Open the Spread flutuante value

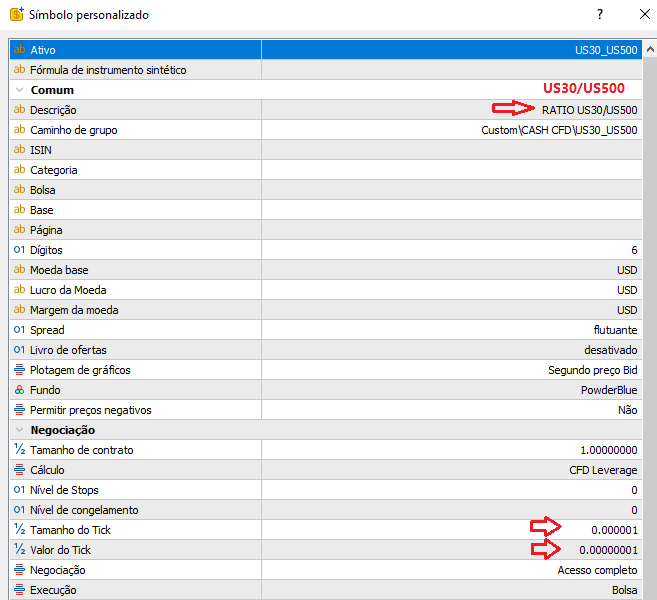(x=615, y=330)
